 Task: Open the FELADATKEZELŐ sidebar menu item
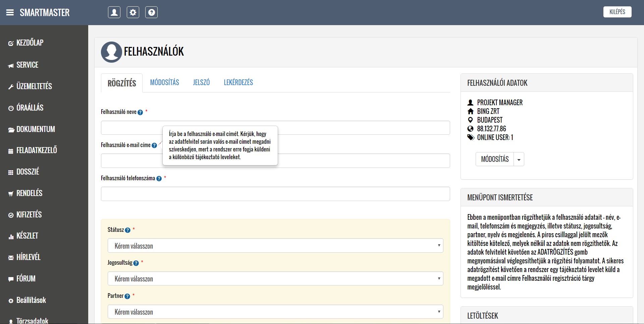pos(37,150)
